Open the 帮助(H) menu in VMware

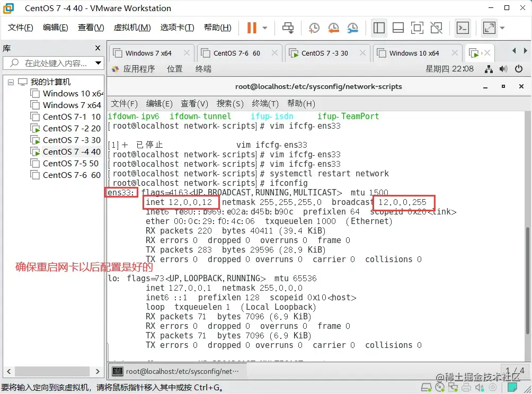(217, 28)
